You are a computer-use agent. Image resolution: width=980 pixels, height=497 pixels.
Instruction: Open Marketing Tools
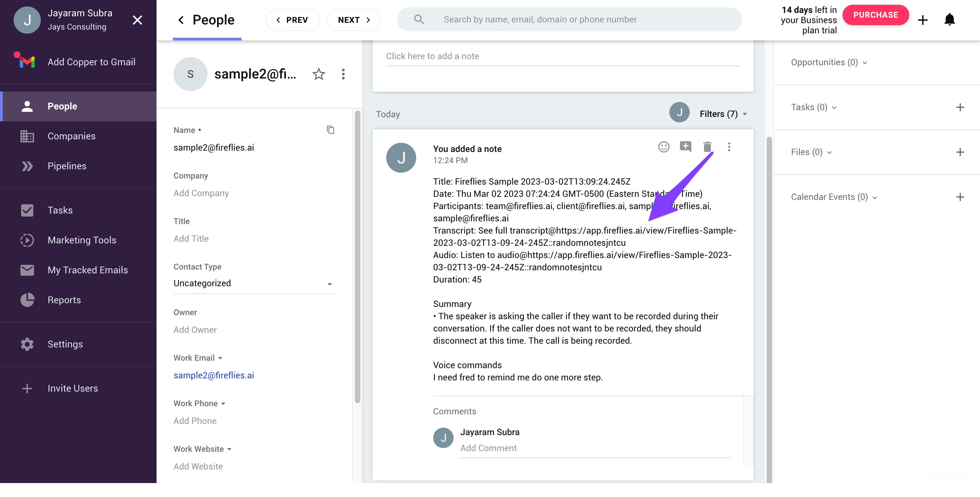point(78,240)
